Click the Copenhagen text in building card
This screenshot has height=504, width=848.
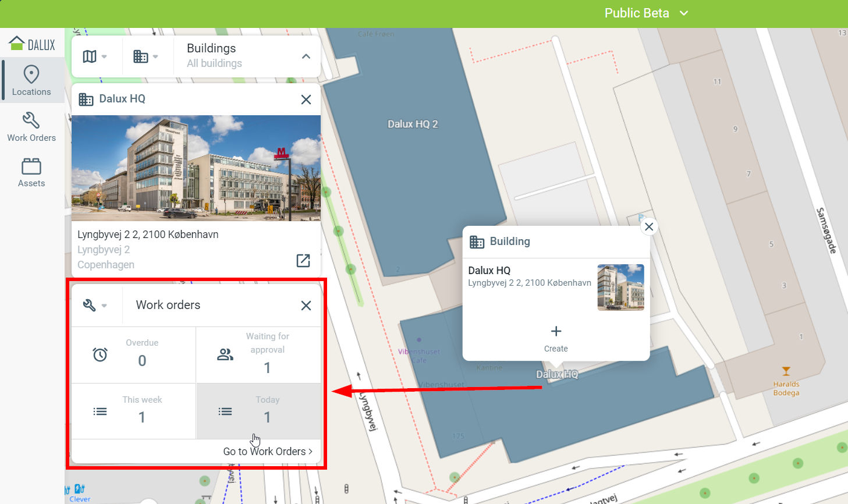106,265
